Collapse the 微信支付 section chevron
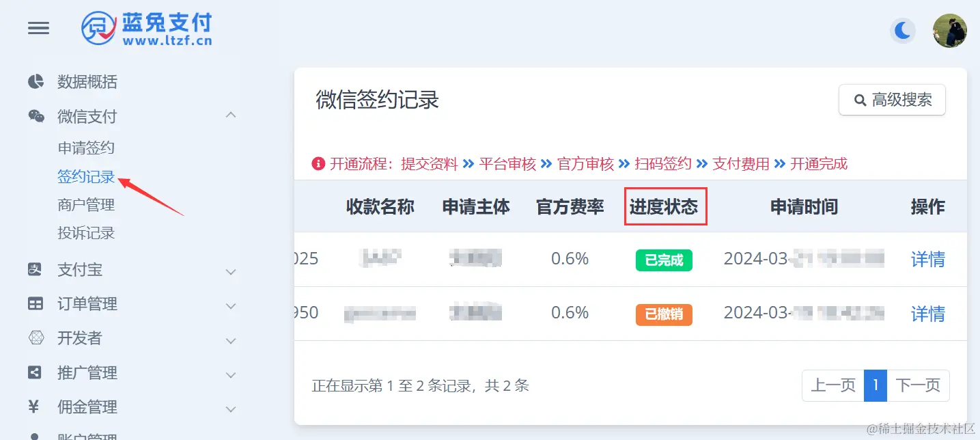The height and width of the screenshot is (440, 980). 231,115
